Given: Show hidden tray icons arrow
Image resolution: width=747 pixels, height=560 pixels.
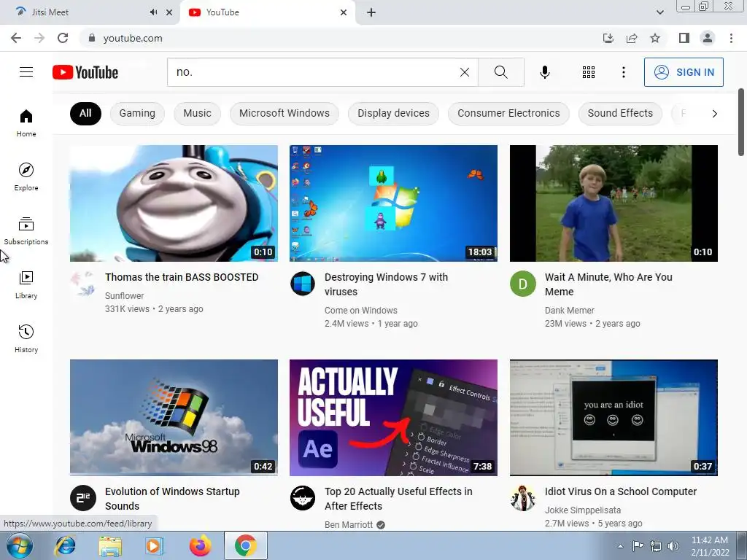Looking at the screenshot, I should click(620, 546).
